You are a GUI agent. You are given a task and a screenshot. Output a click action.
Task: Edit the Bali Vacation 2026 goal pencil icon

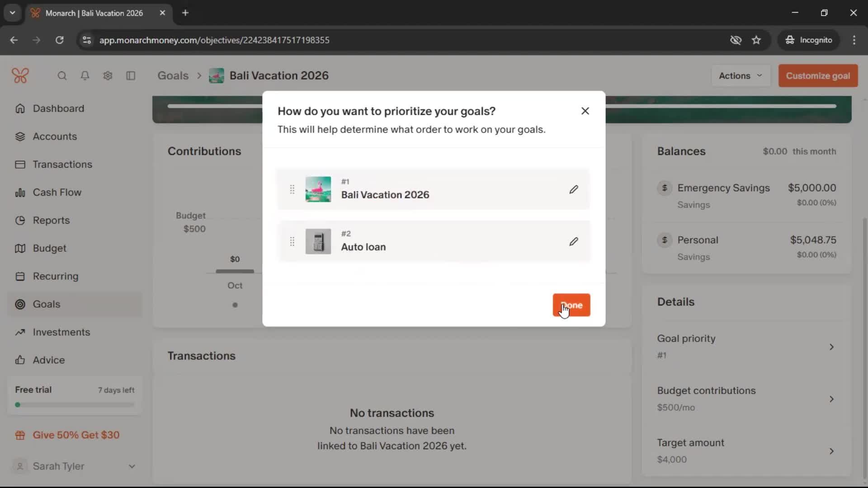[573, 189]
